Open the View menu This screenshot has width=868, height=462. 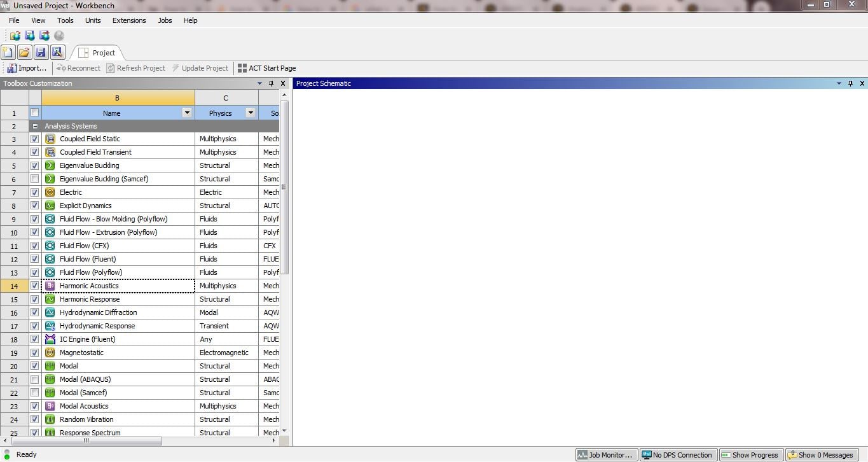(x=38, y=20)
